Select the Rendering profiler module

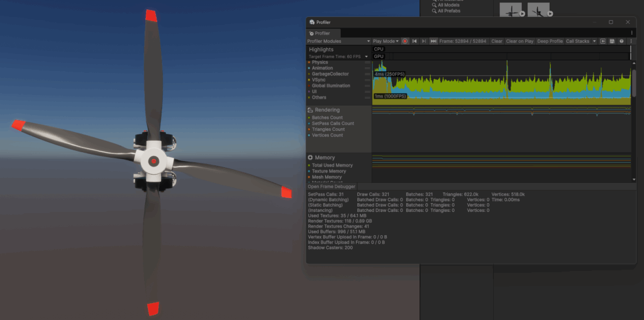pos(327,110)
